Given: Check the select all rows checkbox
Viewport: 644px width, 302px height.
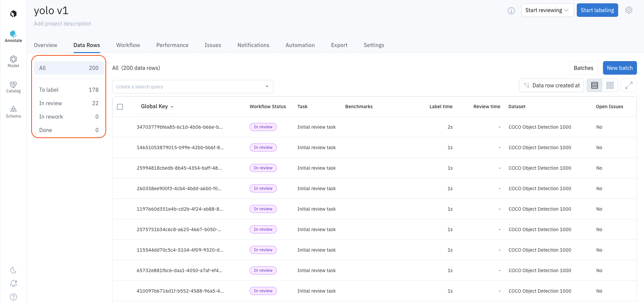Looking at the screenshot, I should [x=120, y=107].
